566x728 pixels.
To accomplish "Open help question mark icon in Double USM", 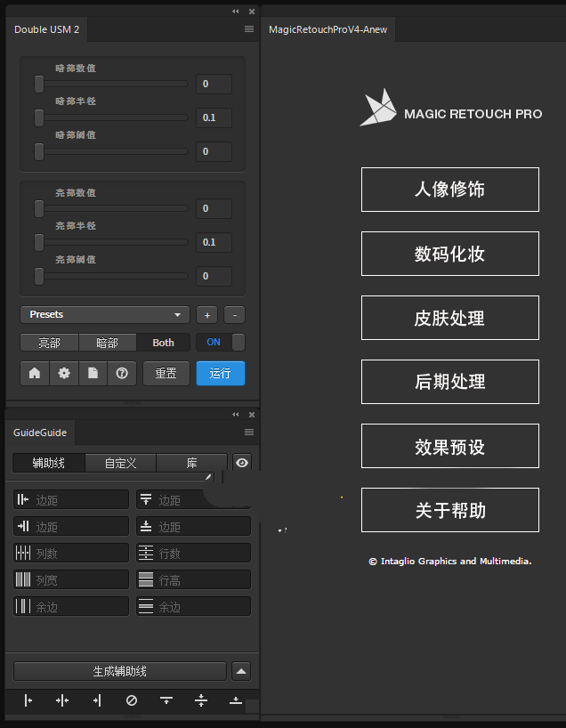I will [122, 373].
